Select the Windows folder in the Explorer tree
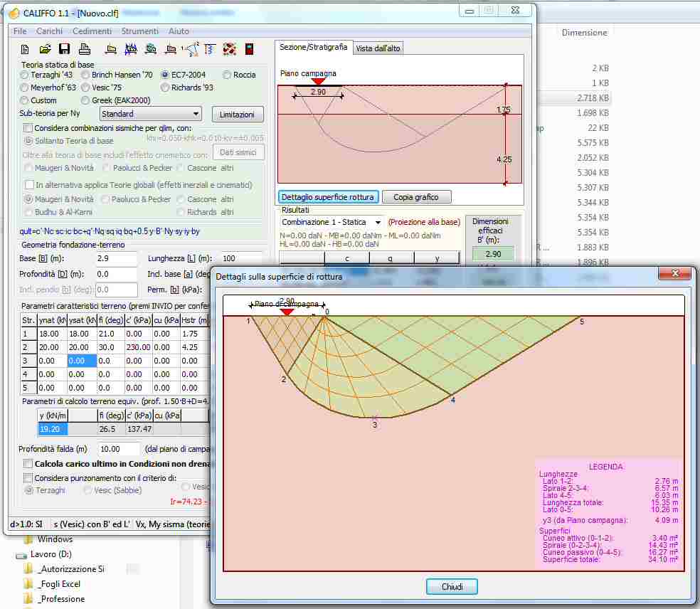The width and height of the screenshot is (700, 609). click(55, 539)
